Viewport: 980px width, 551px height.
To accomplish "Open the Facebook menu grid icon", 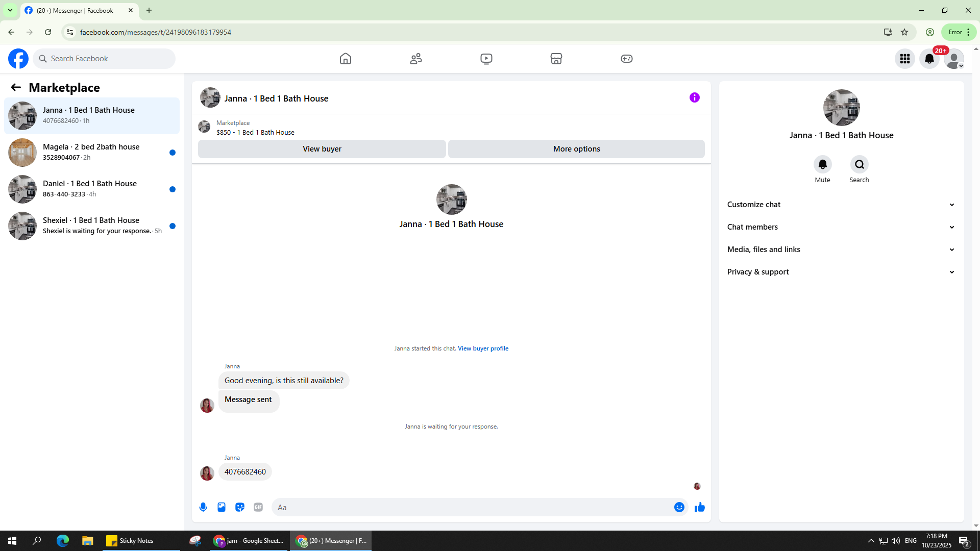I will (904, 59).
